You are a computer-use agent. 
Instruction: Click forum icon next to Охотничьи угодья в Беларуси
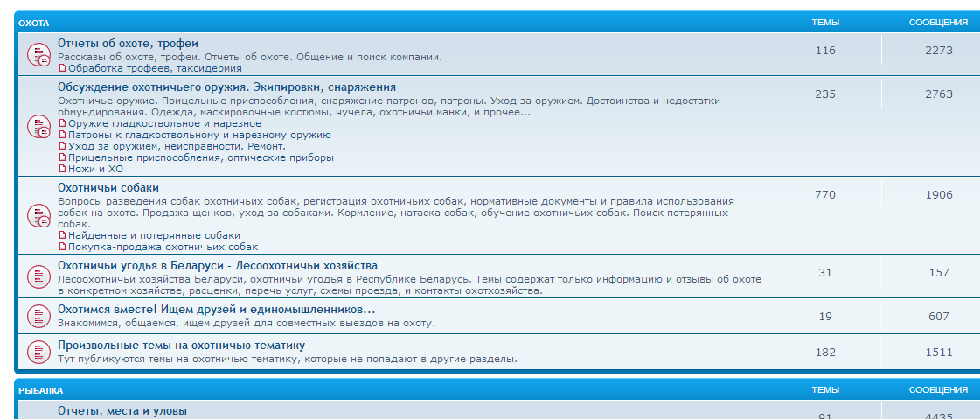[38, 276]
